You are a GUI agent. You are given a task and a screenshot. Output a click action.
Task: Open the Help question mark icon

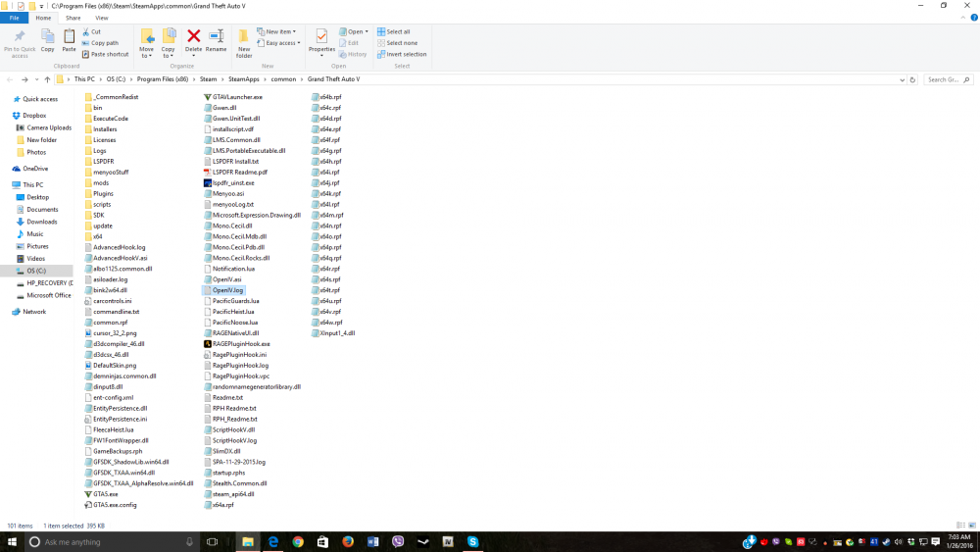click(974, 18)
